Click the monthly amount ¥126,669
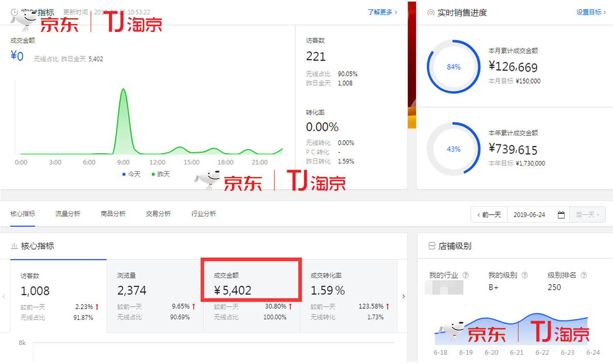The width and height of the screenshot is (613, 364). [x=513, y=67]
